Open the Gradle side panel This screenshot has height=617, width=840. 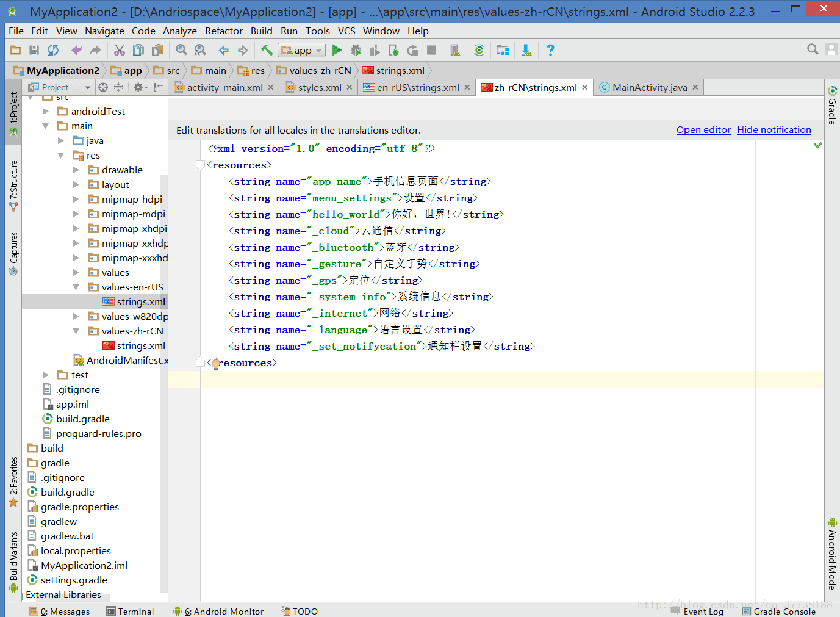(832, 106)
